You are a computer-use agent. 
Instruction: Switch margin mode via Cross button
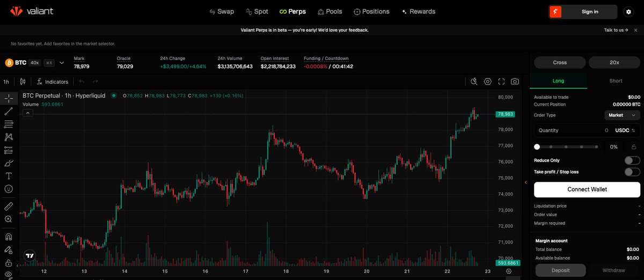560,62
